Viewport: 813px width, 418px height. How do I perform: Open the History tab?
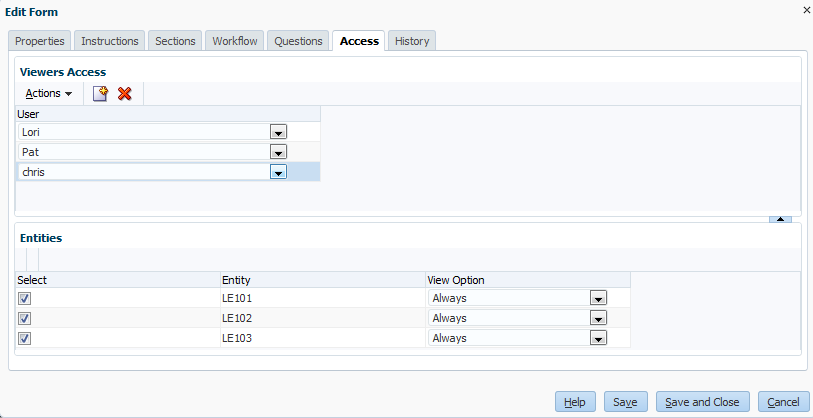[412, 41]
